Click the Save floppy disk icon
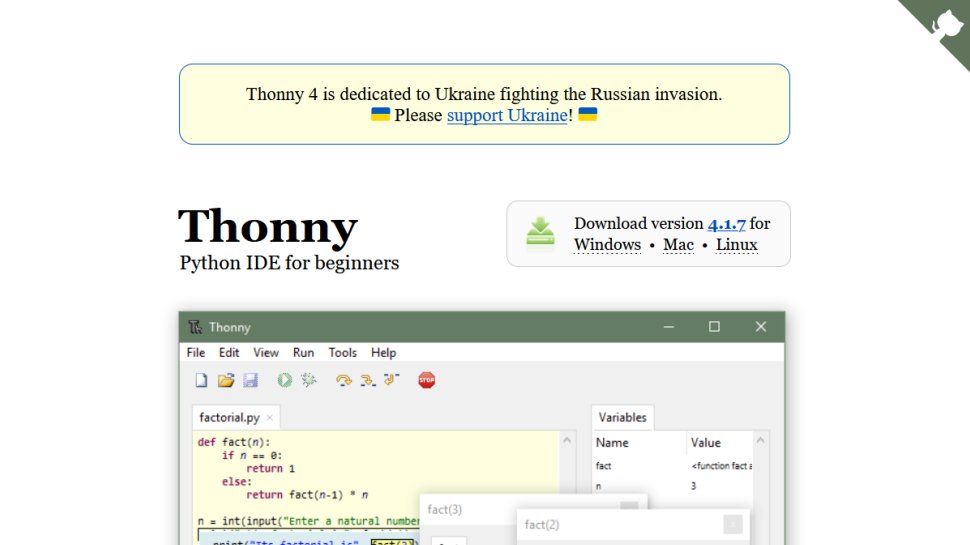970x545 pixels. click(x=250, y=380)
